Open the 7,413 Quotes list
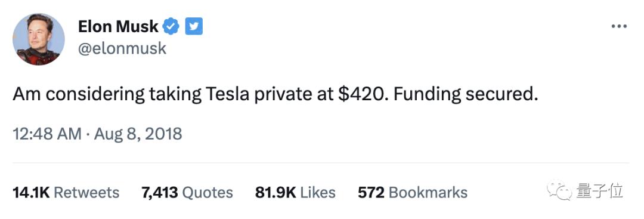The height and width of the screenshot is (219, 644). tap(187, 192)
